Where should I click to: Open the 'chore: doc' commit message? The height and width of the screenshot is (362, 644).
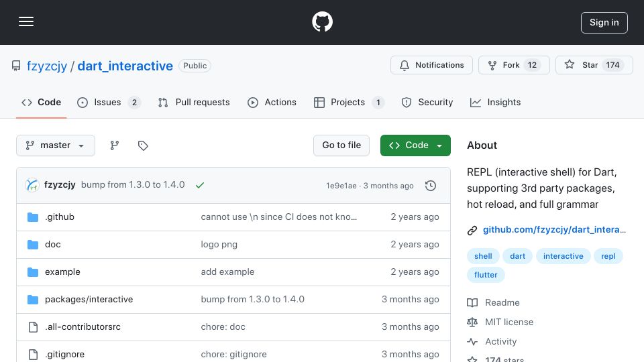click(223, 326)
